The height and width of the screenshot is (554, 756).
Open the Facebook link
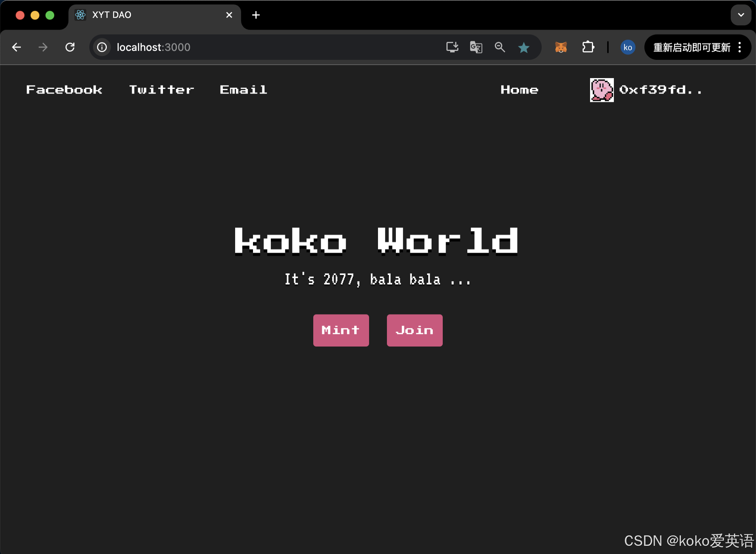tap(64, 90)
